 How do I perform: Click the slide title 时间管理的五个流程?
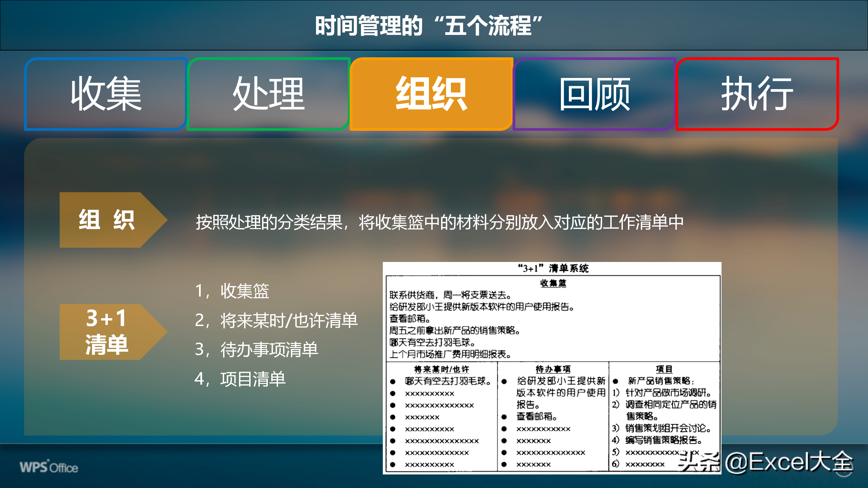click(429, 26)
